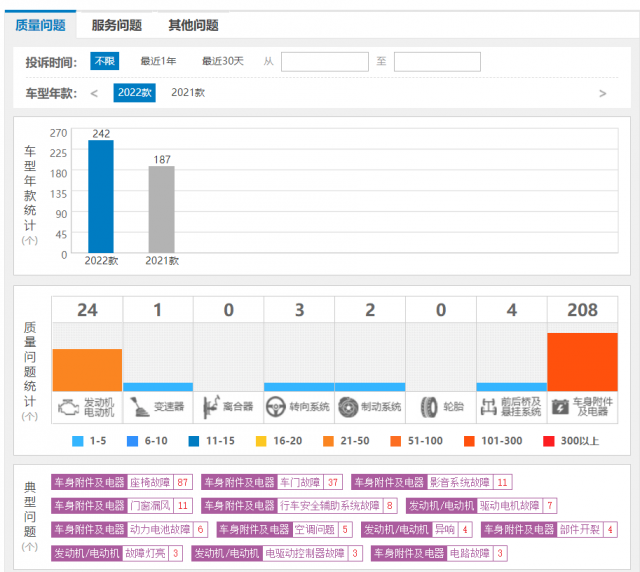Select the transmission (变速器) gear-shift icon

[140, 407]
